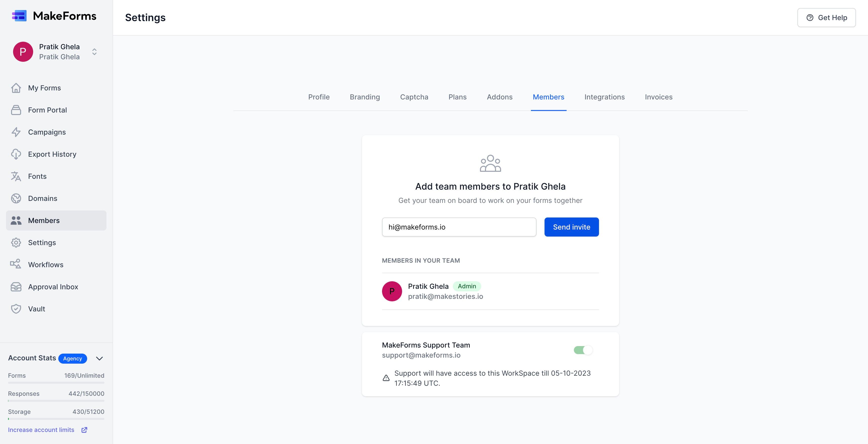Viewport: 868px width, 444px height.
Task: Click the Settings gear icon
Action: pyautogui.click(x=16, y=243)
